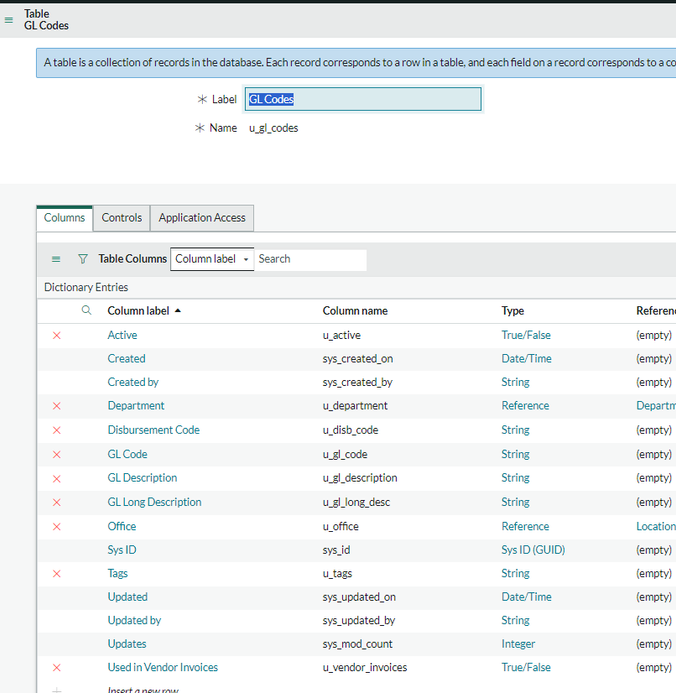The width and height of the screenshot is (676, 693).
Task: Click the sys_created_on column name cell
Action: (x=358, y=358)
